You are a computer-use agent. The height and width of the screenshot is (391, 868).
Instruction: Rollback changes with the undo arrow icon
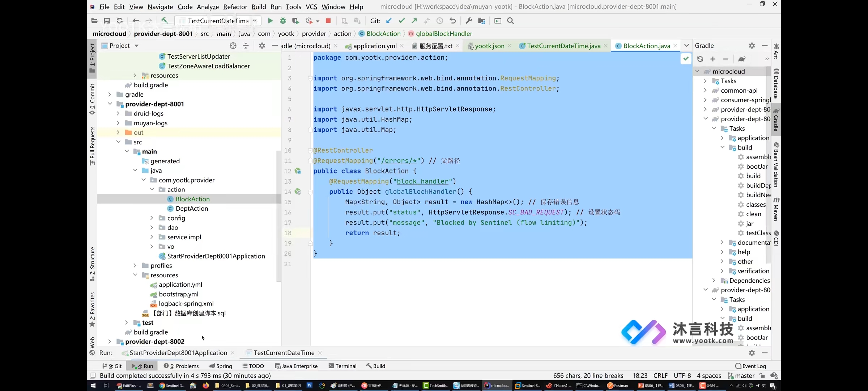pos(452,21)
